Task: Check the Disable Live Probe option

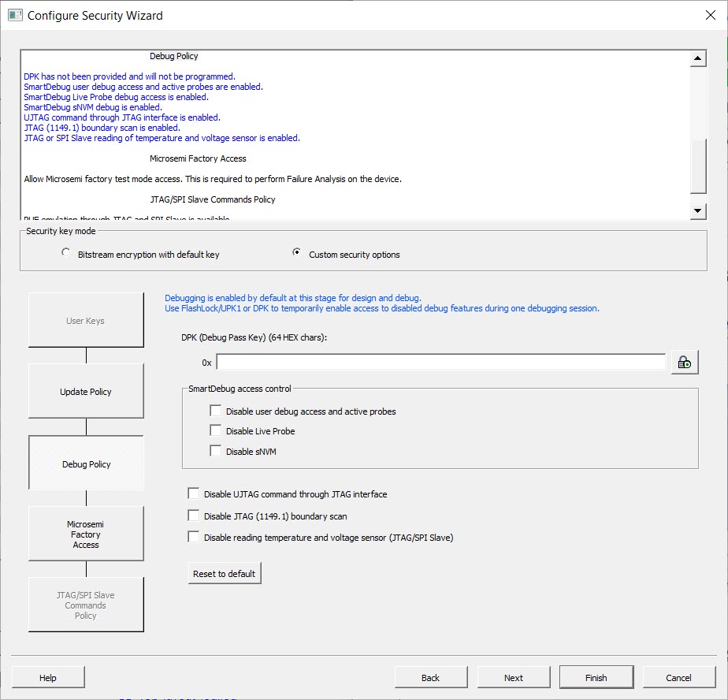Action: pos(216,430)
